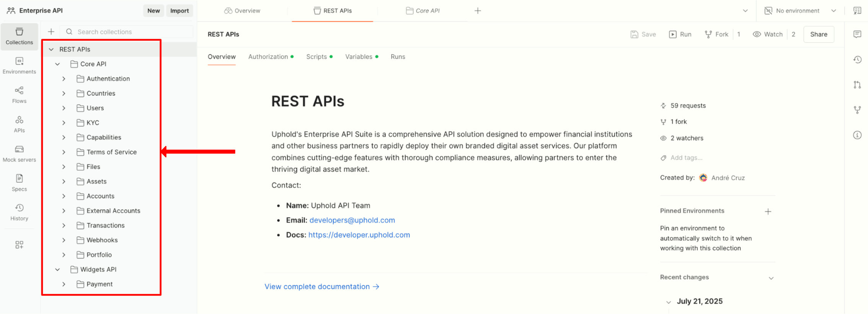Screen dimensions: 868x314
Task: Select the REST APIs open tab
Action: coord(333,11)
